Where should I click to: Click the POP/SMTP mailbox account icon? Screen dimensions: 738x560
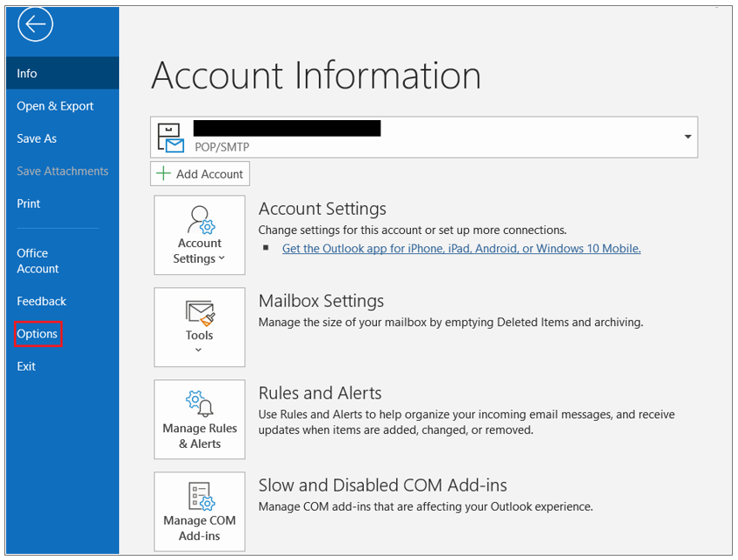170,138
